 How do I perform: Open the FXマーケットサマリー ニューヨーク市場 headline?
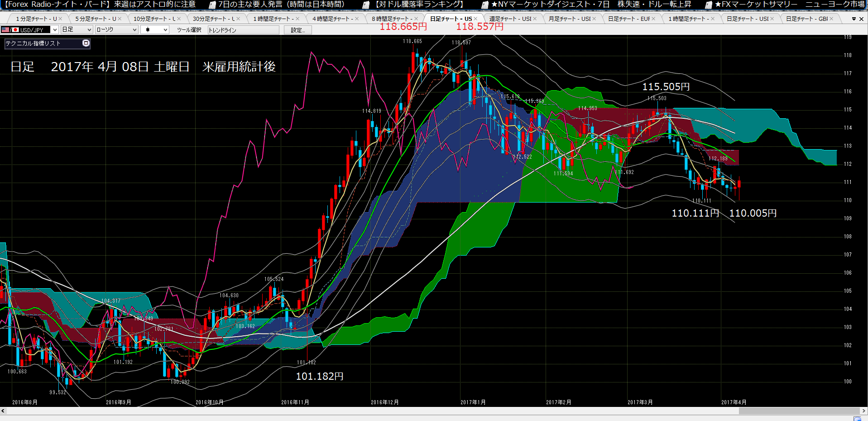coord(790,5)
